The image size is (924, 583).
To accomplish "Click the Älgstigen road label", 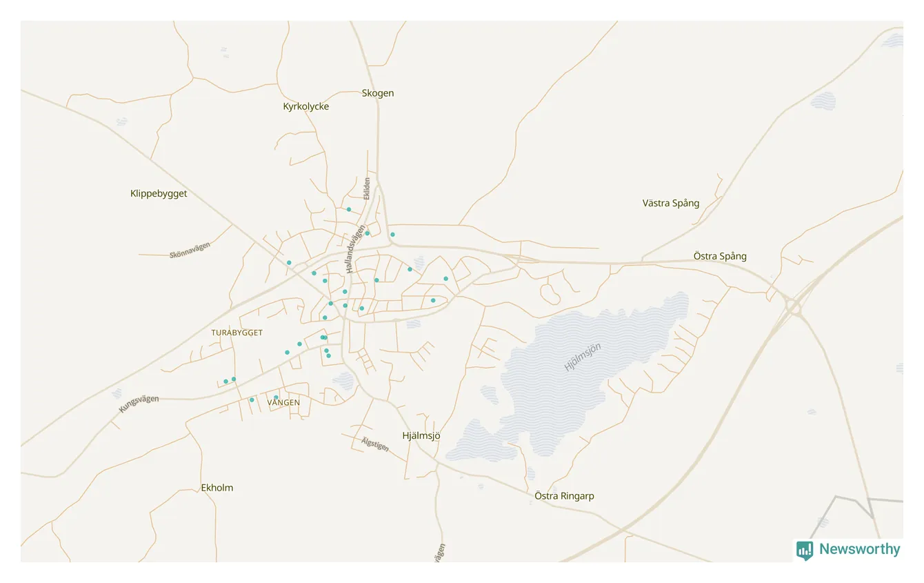I will [x=375, y=444].
